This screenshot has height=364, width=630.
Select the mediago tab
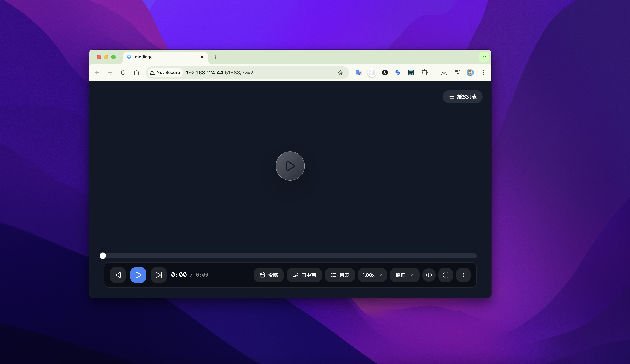(165, 57)
